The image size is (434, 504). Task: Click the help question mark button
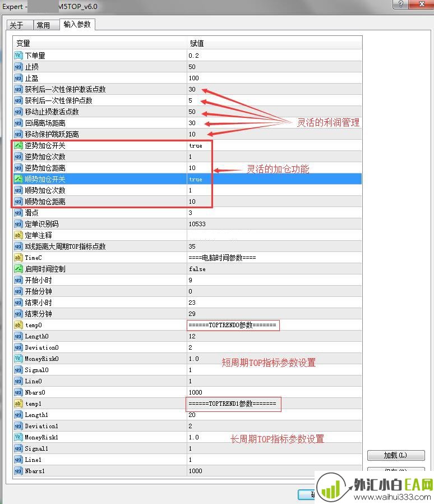point(400,4)
